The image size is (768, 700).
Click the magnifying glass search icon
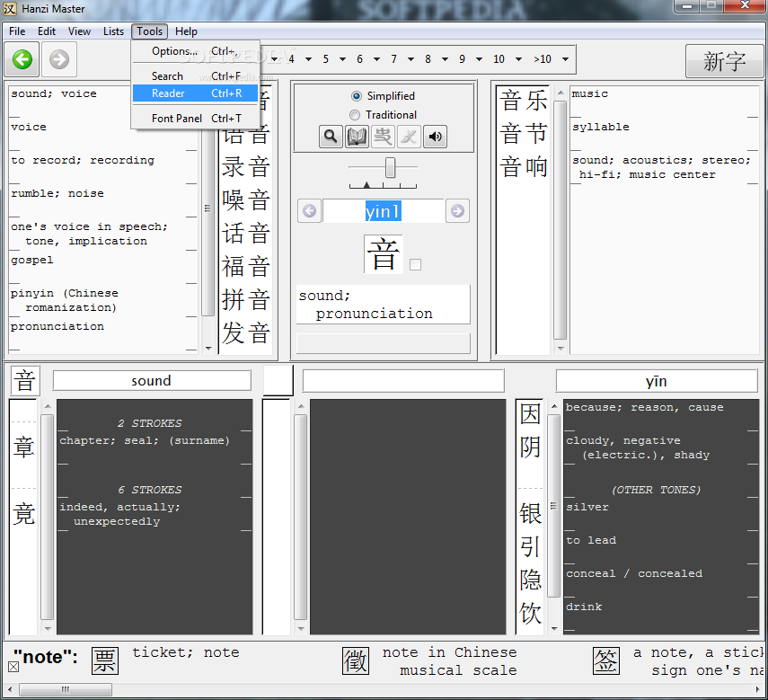pyautogui.click(x=331, y=137)
